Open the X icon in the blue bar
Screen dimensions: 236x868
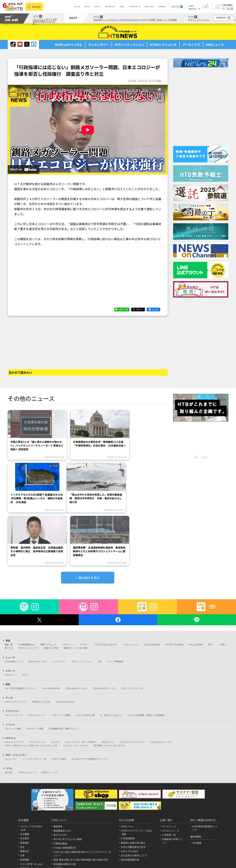tap(27, 44)
